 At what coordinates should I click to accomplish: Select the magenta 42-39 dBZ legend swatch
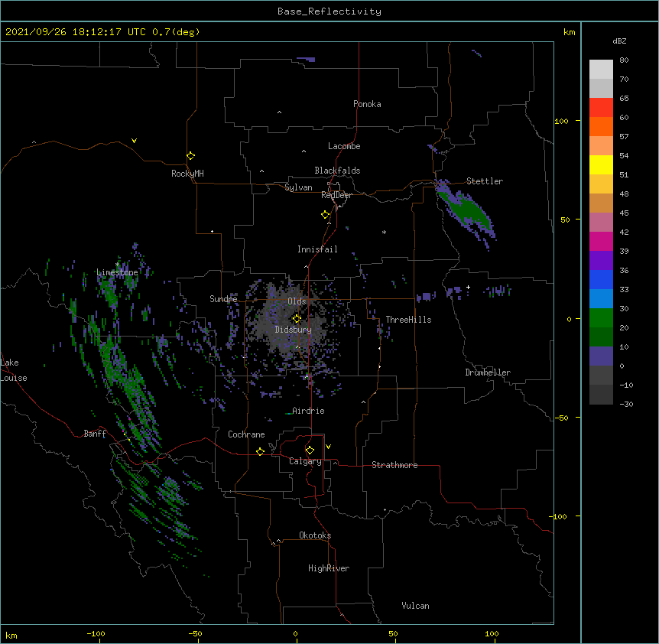click(601, 241)
